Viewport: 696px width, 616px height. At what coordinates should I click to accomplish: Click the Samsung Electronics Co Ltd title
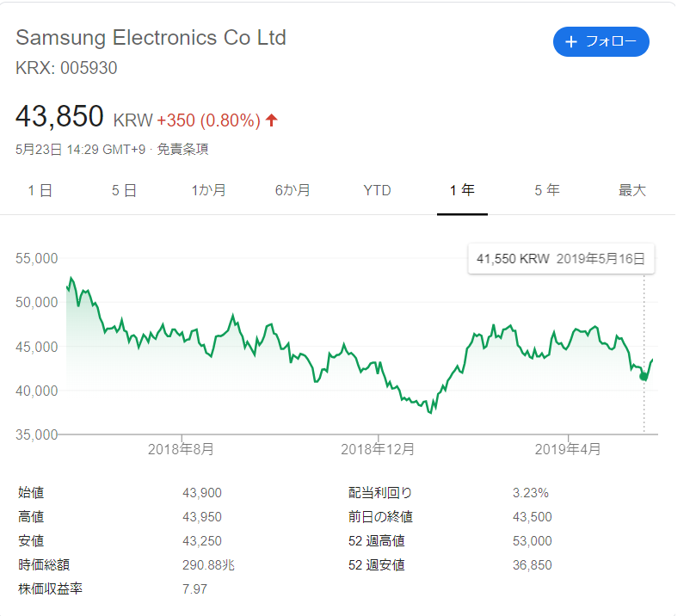151,38
